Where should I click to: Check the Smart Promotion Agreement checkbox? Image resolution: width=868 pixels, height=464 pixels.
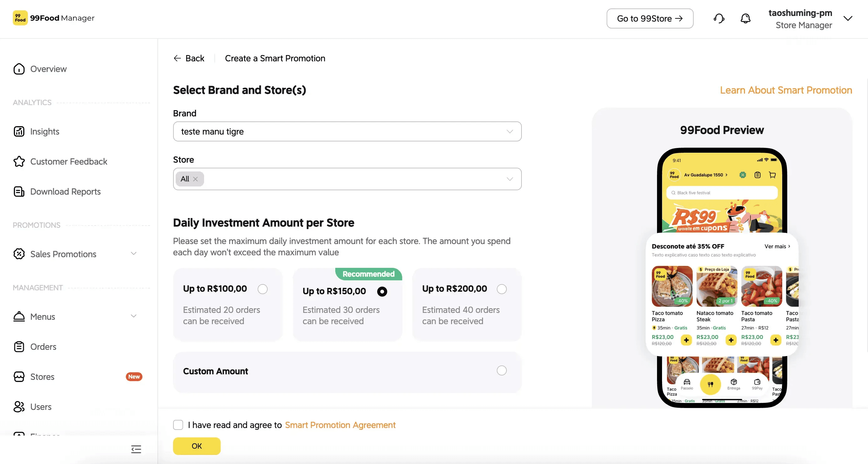pos(178,425)
